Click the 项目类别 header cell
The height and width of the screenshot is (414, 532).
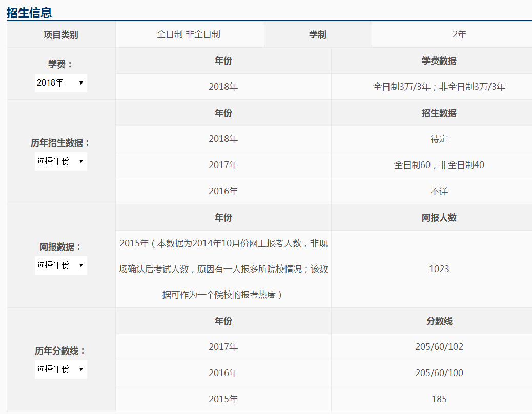[60, 34]
